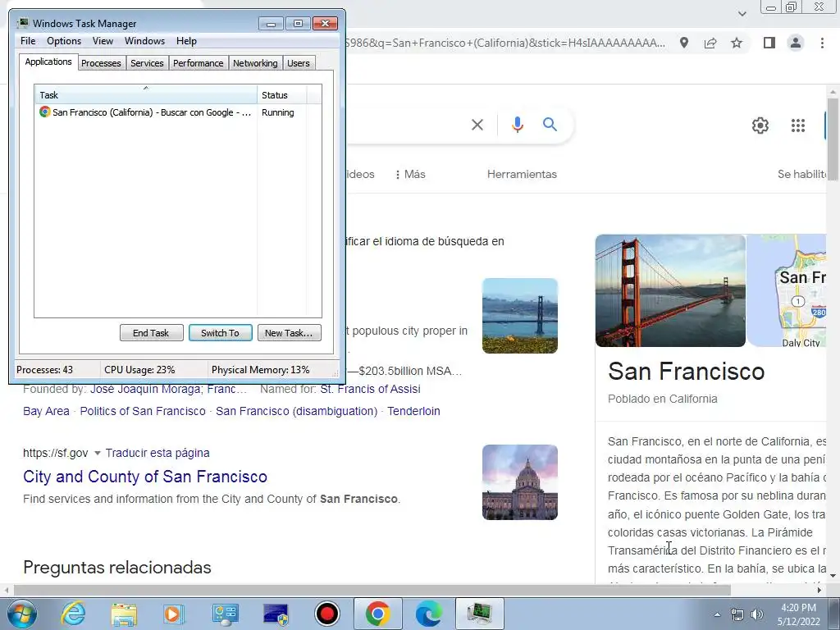Screen dimensions: 840x630
Task: Open the City and County of San Francisco result
Action: pos(145,477)
